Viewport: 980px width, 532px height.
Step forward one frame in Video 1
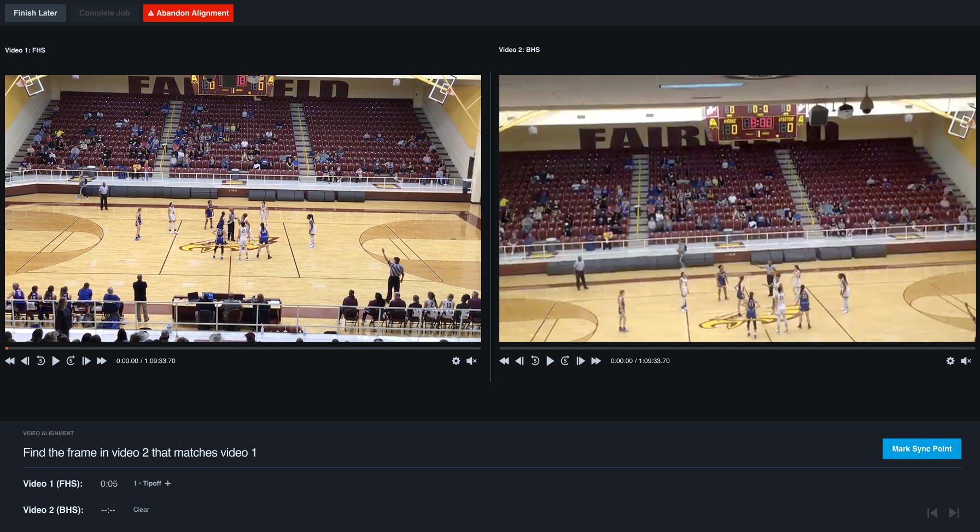tap(86, 361)
